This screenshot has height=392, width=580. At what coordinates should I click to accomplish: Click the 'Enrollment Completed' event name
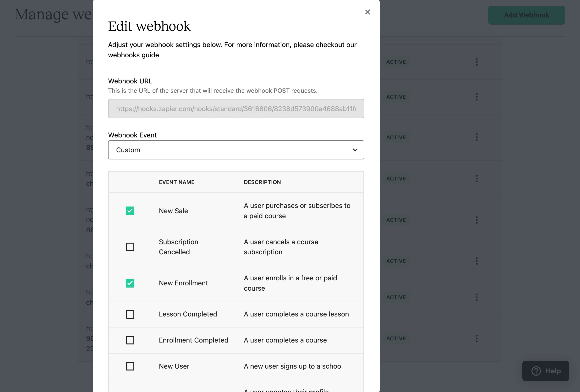[x=193, y=340]
